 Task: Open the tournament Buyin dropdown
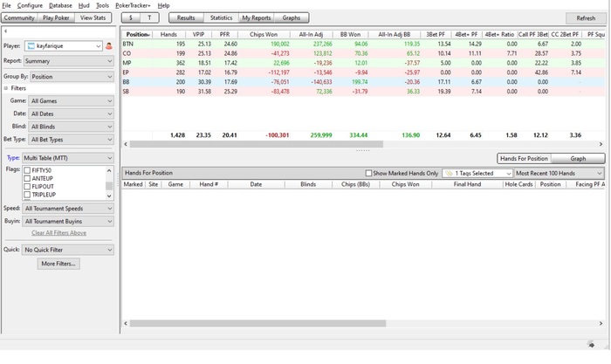68,222
